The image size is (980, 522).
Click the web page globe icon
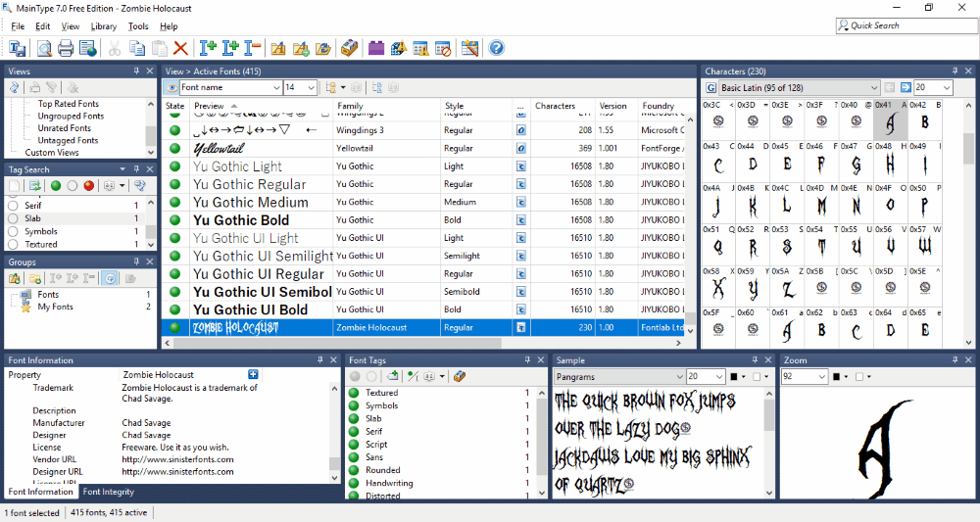pyautogui.click(x=88, y=48)
